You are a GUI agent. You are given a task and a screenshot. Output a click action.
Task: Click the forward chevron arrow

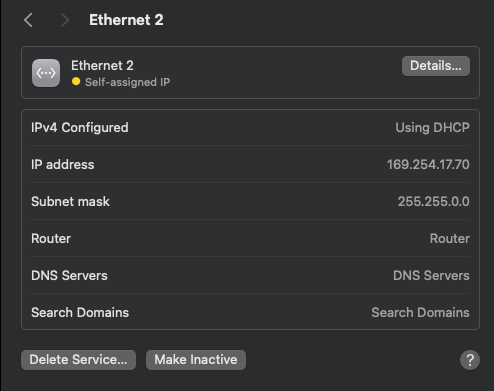click(x=65, y=20)
